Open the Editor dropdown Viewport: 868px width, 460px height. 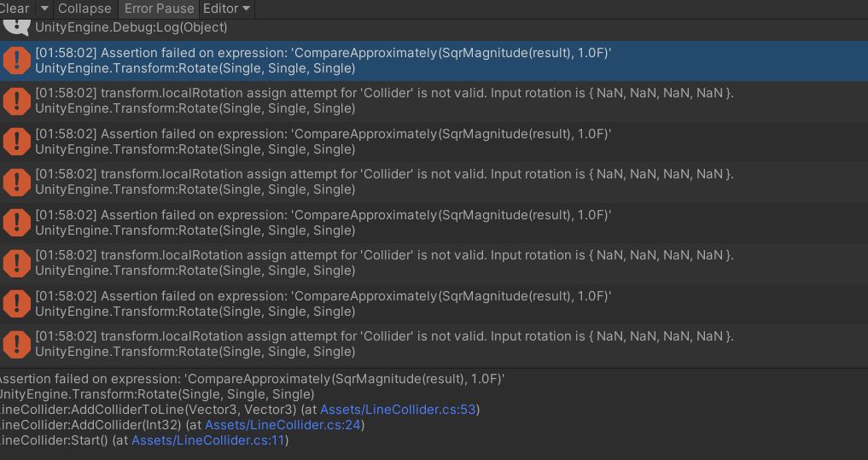click(226, 9)
